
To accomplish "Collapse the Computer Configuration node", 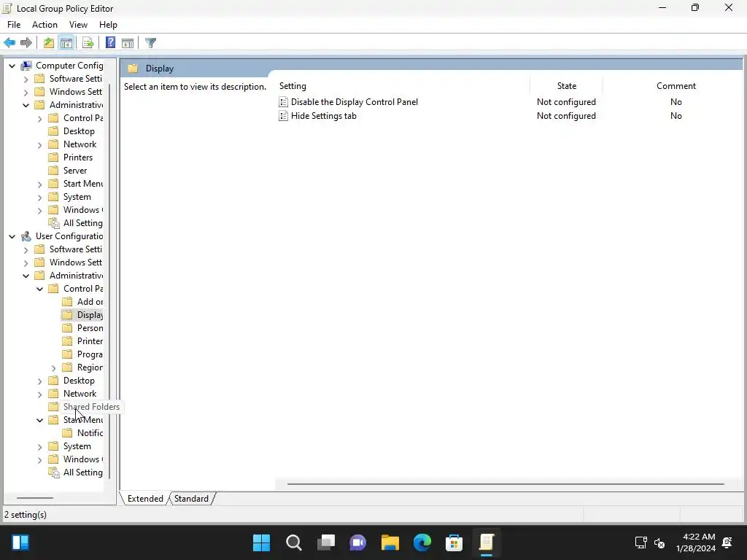I will [12, 66].
